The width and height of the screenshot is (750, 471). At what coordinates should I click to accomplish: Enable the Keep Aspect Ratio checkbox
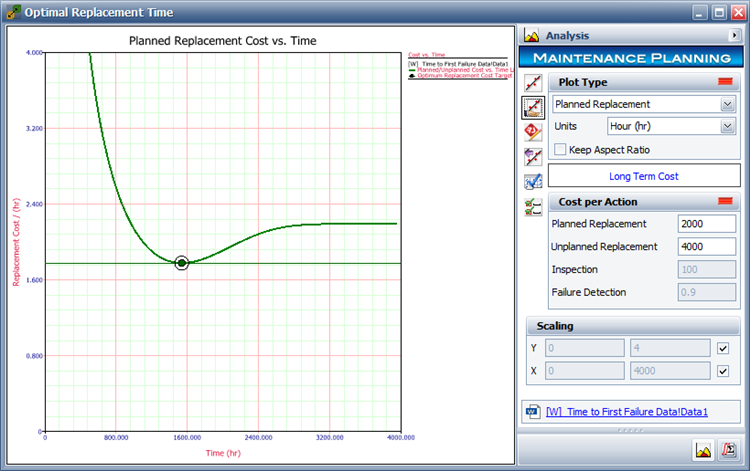[560, 149]
